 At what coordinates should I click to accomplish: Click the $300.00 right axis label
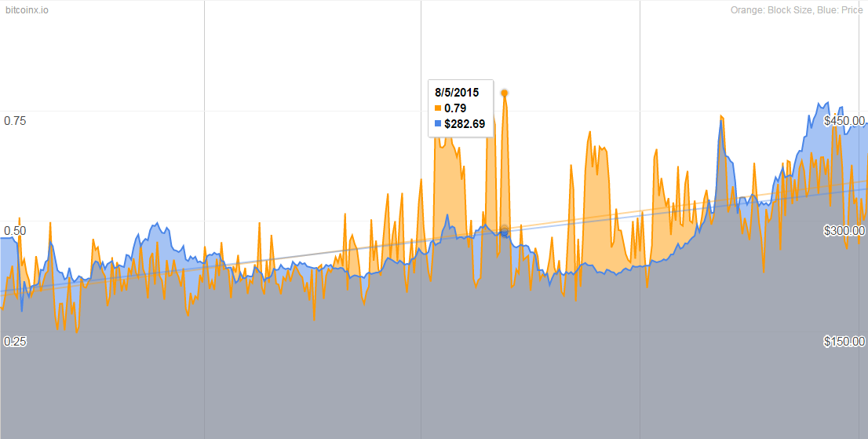pyautogui.click(x=844, y=231)
